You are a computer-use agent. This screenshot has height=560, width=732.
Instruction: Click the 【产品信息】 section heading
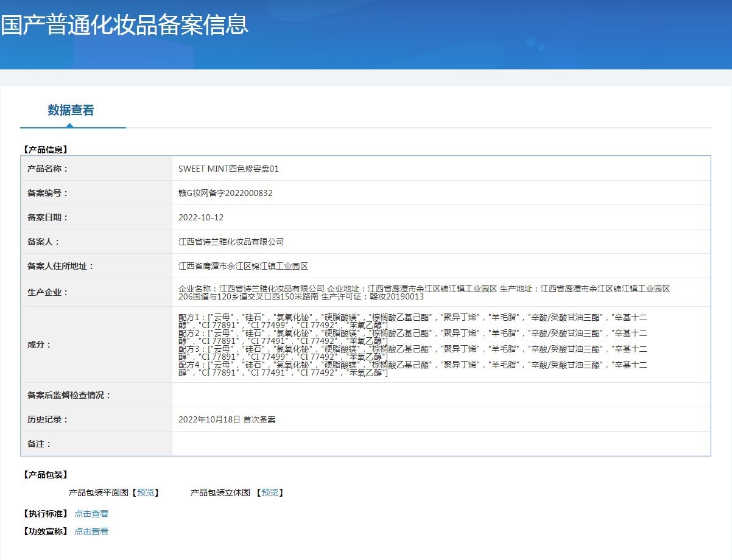click(x=45, y=149)
